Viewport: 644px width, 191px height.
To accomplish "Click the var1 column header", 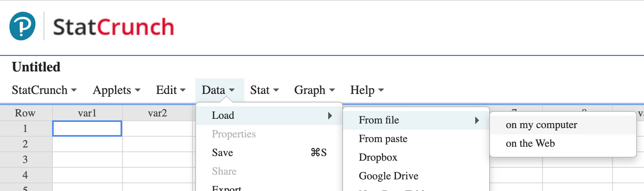I will click(87, 113).
